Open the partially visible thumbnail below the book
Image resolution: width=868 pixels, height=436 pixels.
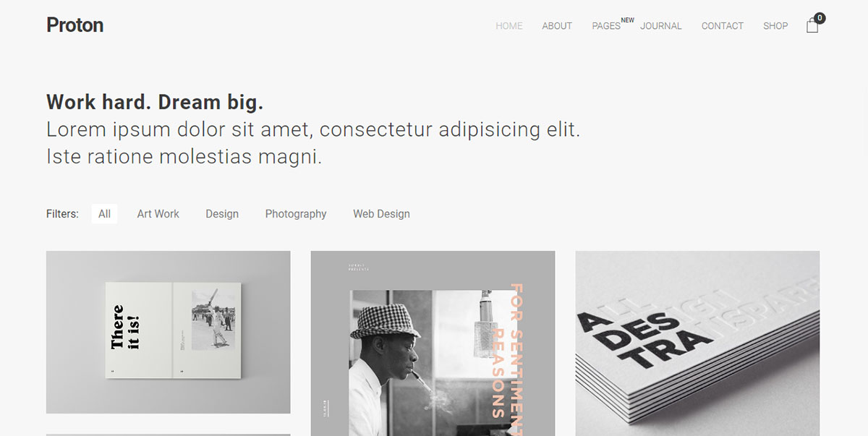point(169,435)
